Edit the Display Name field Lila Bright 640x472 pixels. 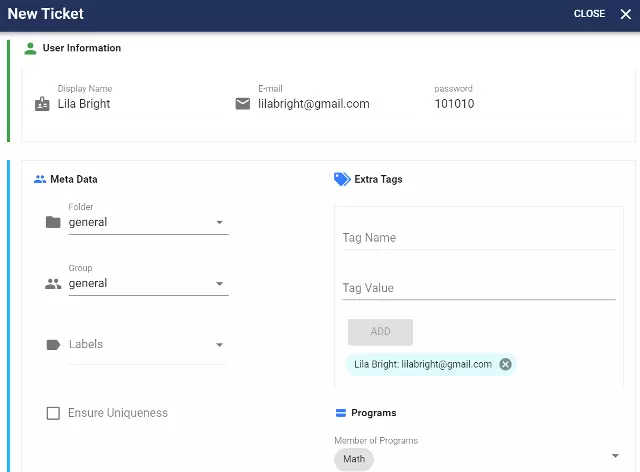tap(140, 104)
